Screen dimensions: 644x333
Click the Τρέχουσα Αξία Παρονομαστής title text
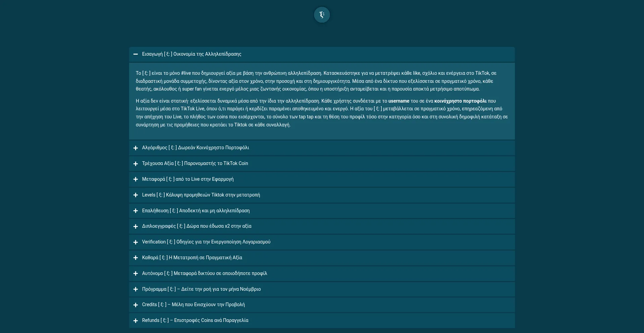[195, 163]
